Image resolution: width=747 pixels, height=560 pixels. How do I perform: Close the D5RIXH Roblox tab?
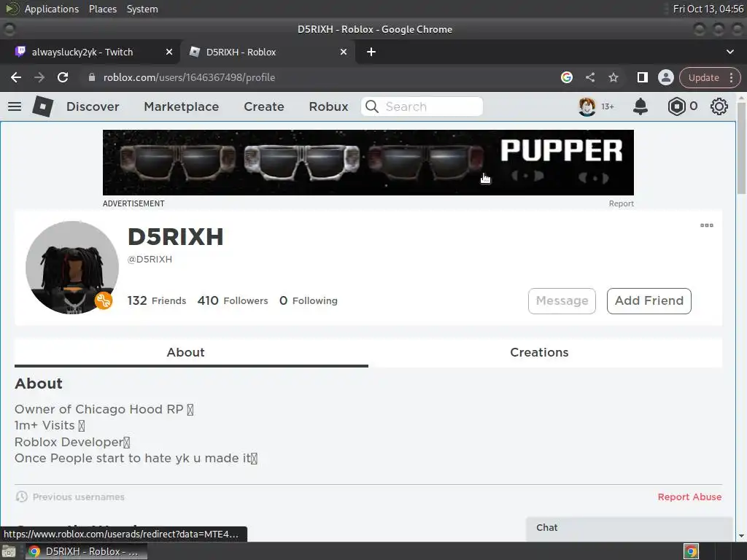(x=344, y=52)
